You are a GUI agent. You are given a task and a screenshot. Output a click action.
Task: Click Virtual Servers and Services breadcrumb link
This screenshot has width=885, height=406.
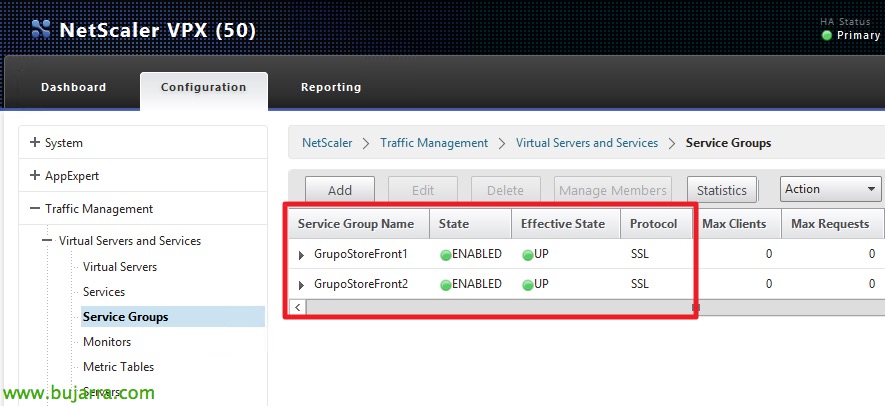(587, 143)
